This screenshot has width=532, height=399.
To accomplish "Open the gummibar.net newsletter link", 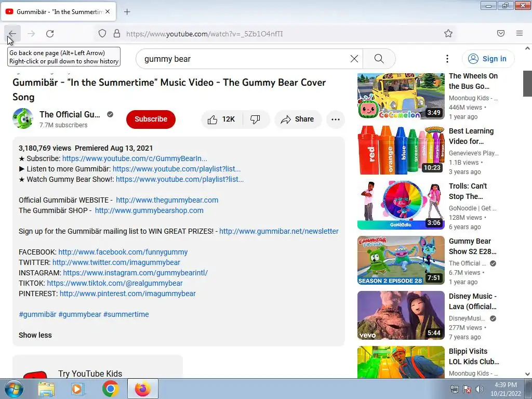I will 279,231.
